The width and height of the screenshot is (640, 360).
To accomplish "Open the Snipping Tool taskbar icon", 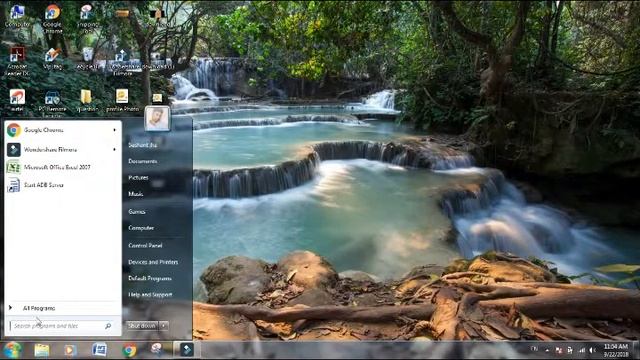I will point(157,349).
